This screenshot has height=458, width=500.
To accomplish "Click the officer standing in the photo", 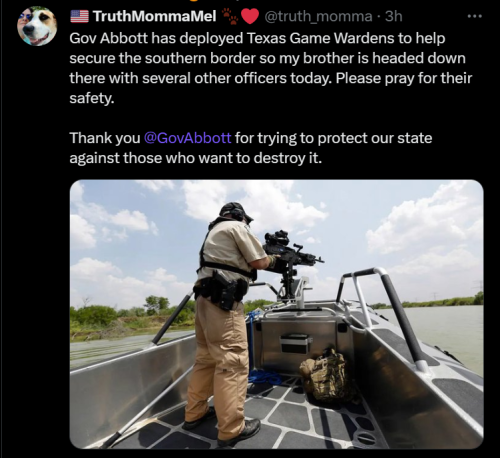I will tap(224, 320).
